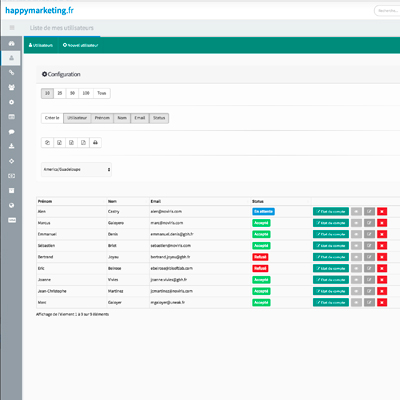The height and width of the screenshot is (400, 400).
Task: Toggle the Status column visibility button
Action: coord(159,118)
